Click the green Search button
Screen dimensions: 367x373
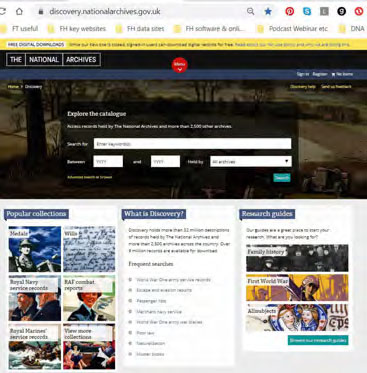tap(282, 178)
